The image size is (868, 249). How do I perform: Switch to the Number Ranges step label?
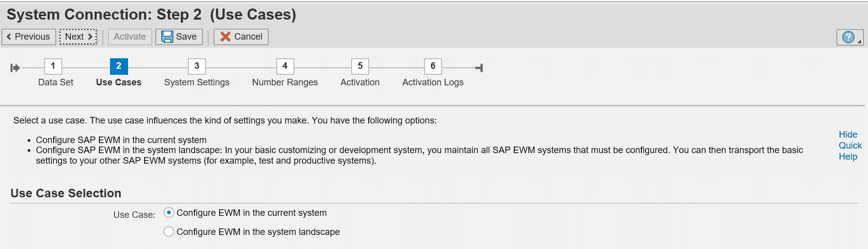pyautogui.click(x=285, y=82)
